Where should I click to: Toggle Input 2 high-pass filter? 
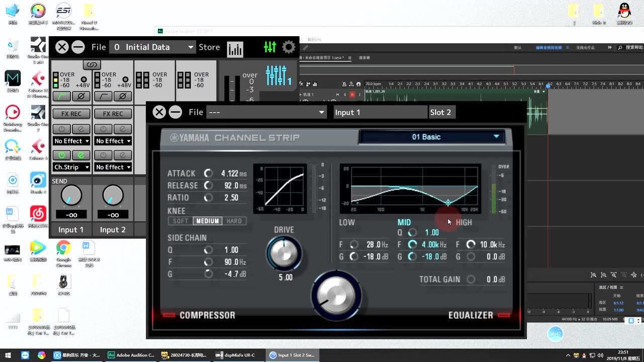pyautogui.click(x=103, y=96)
